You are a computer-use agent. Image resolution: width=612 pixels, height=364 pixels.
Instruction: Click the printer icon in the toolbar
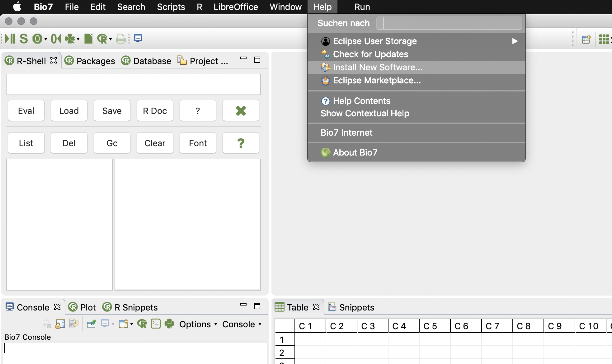(120, 39)
